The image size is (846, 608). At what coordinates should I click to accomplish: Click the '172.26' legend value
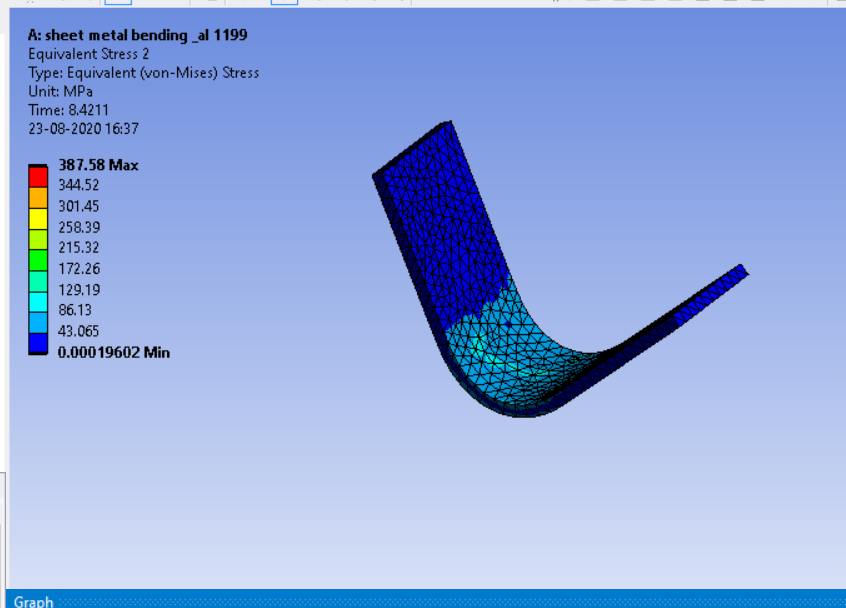79,269
